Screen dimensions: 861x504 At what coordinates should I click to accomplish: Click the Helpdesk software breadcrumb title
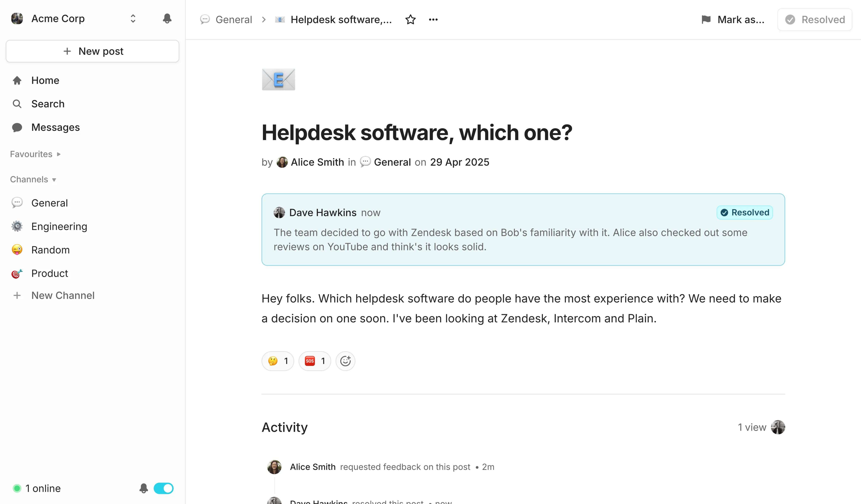[x=341, y=20]
